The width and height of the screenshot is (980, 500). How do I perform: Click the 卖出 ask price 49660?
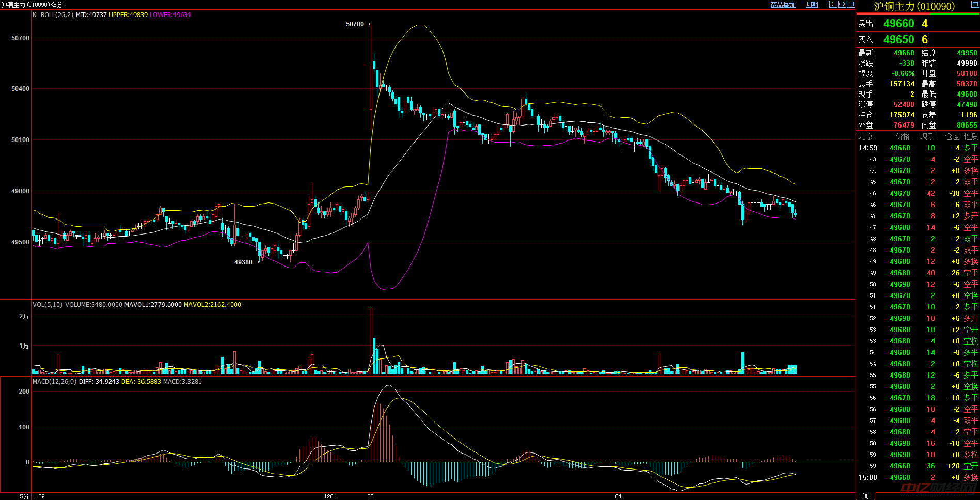[x=898, y=24]
